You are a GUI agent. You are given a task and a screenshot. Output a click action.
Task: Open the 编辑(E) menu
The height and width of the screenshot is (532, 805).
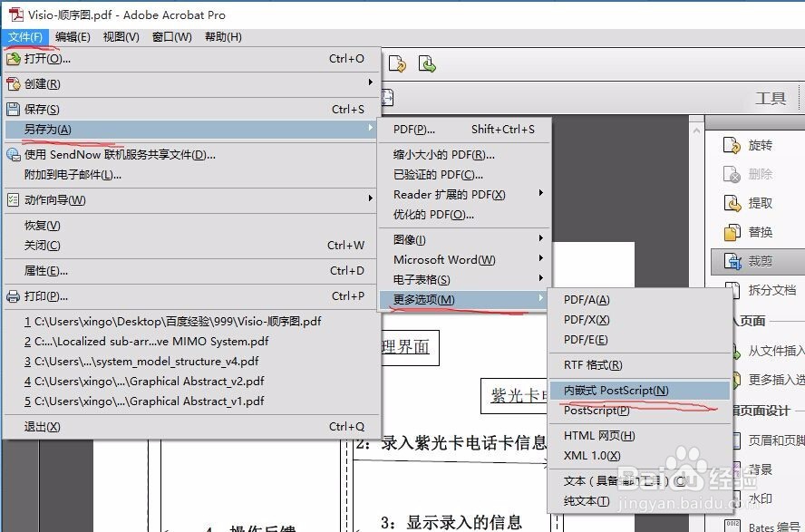point(73,37)
